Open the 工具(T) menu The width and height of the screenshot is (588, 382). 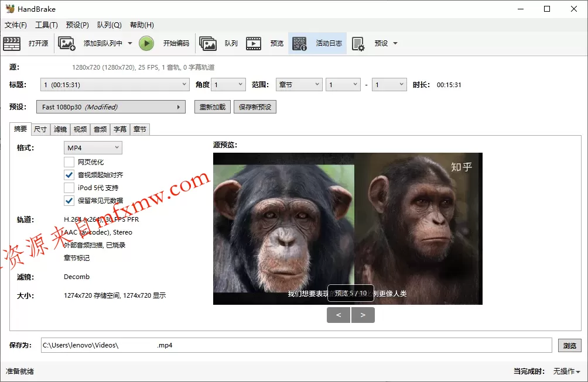pos(46,25)
